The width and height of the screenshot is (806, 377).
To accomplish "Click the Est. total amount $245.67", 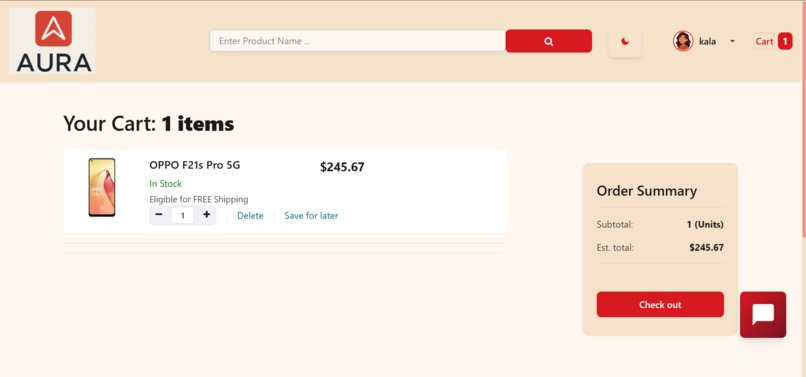I will pyautogui.click(x=706, y=247).
